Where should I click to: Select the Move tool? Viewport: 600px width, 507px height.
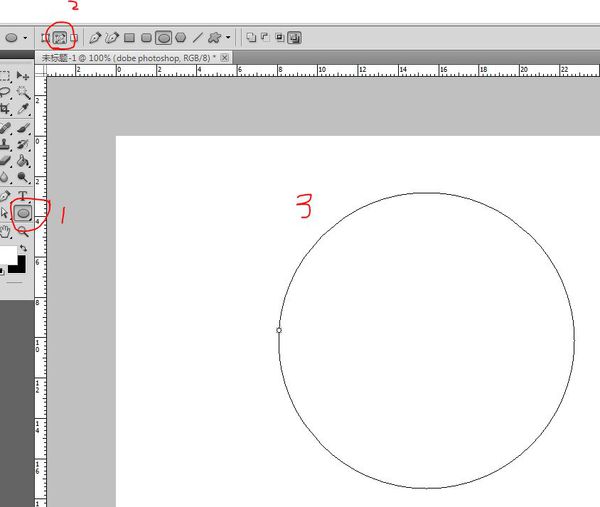coord(23,76)
